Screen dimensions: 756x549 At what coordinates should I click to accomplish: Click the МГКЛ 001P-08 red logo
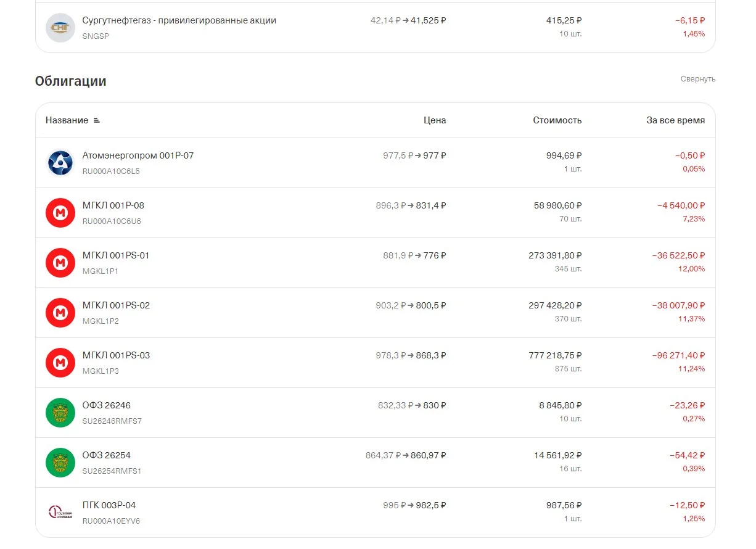(60, 213)
